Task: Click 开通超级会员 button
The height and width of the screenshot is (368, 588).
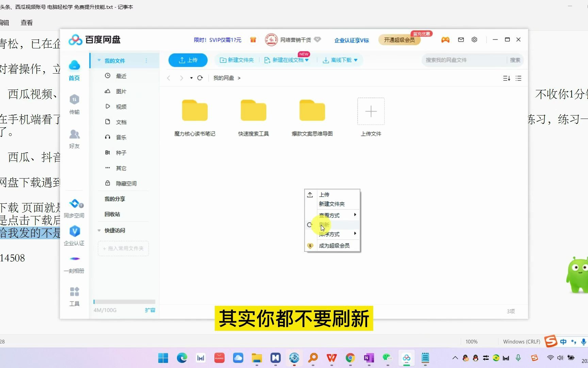Action: 399,40
